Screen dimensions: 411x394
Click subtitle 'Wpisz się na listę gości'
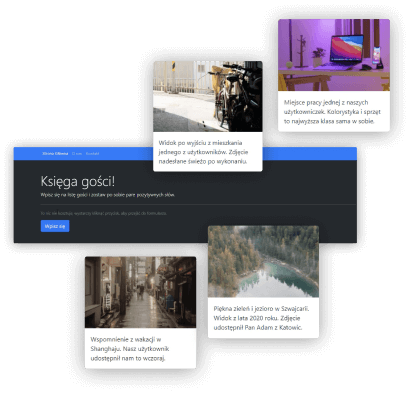(108, 195)
